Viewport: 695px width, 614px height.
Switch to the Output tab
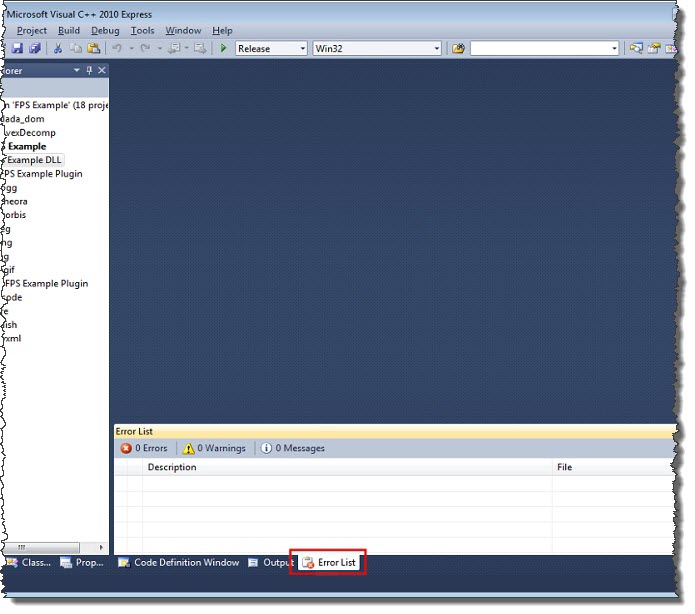click(x=270, y=562)
